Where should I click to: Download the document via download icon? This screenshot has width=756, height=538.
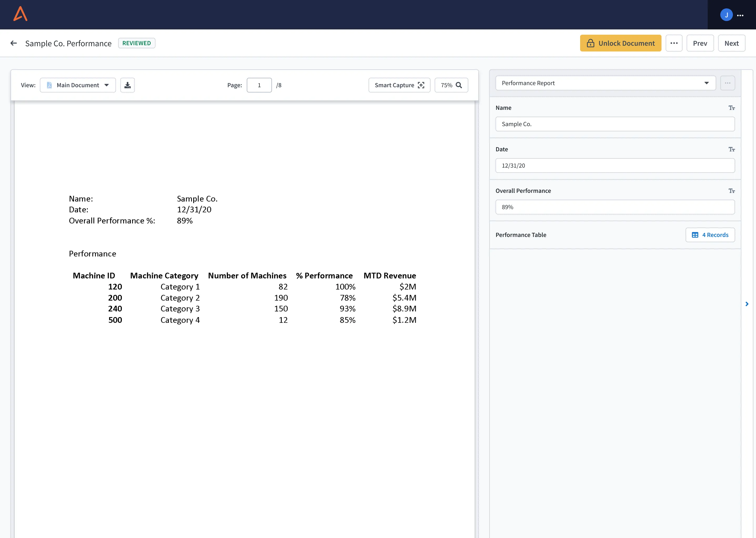pos(127,85)
